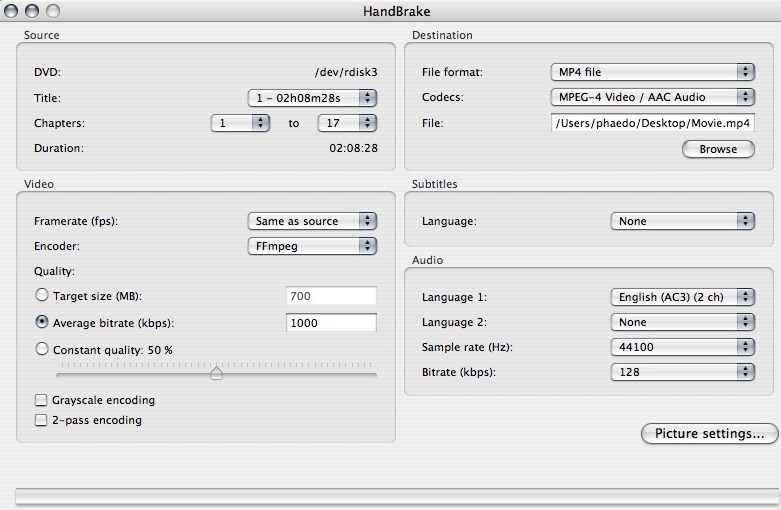Viewport: 781px width, 510px height.
Task: Open the ending chapter dropdown showing 17
Action: pos(347,123)
